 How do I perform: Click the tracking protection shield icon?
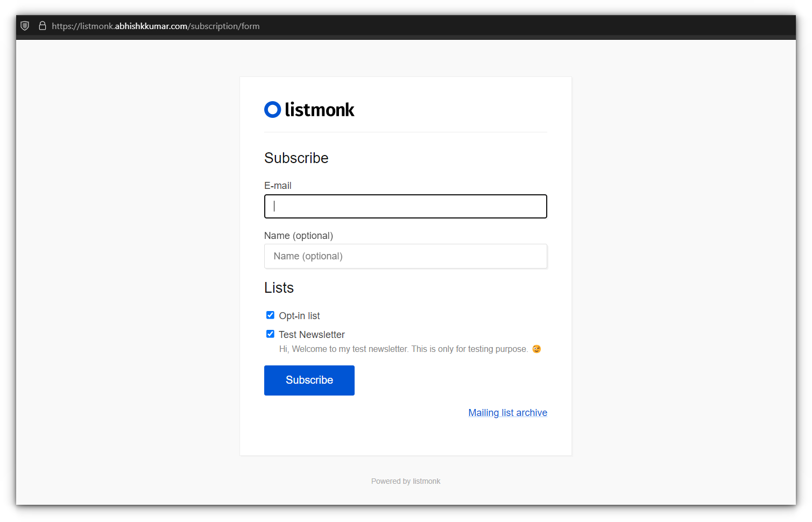(25, 26)
